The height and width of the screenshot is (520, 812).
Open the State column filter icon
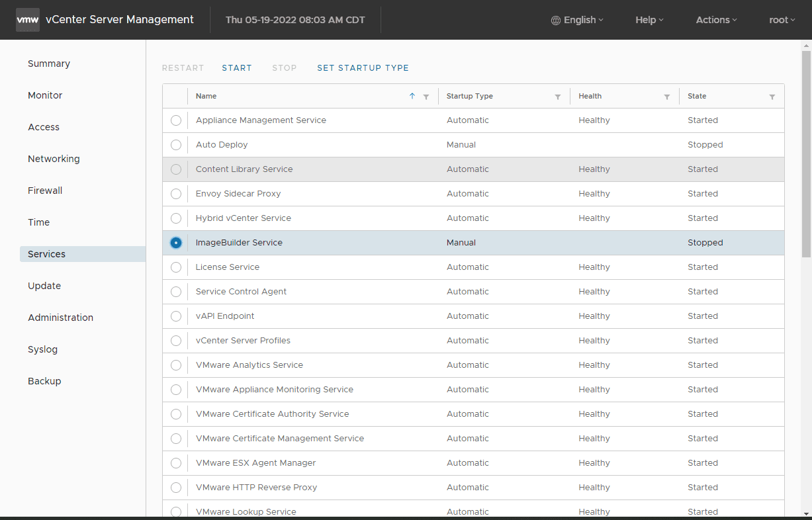(772, 97)
